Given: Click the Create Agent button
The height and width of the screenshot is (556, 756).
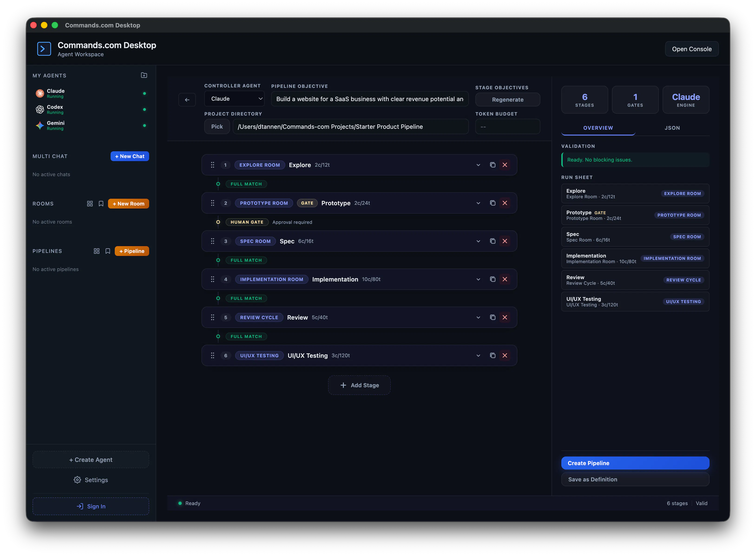Looking at the screenshot, I should click(x=91, y=460).
